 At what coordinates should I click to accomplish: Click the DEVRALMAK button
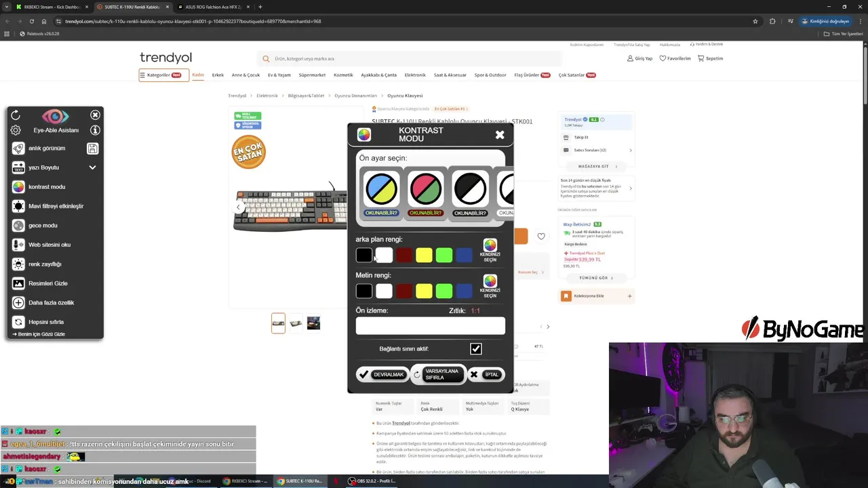pyautogui.click(x=382, y=374)
